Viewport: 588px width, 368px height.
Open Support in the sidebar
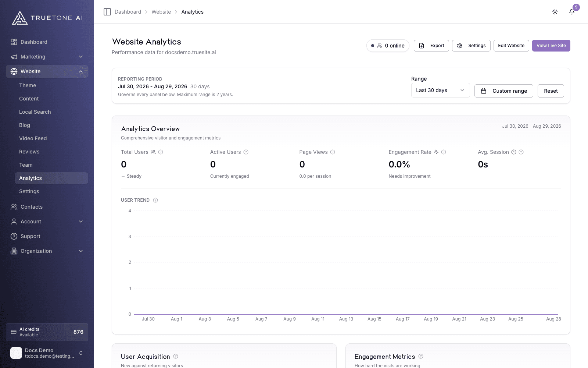(47, 236)
